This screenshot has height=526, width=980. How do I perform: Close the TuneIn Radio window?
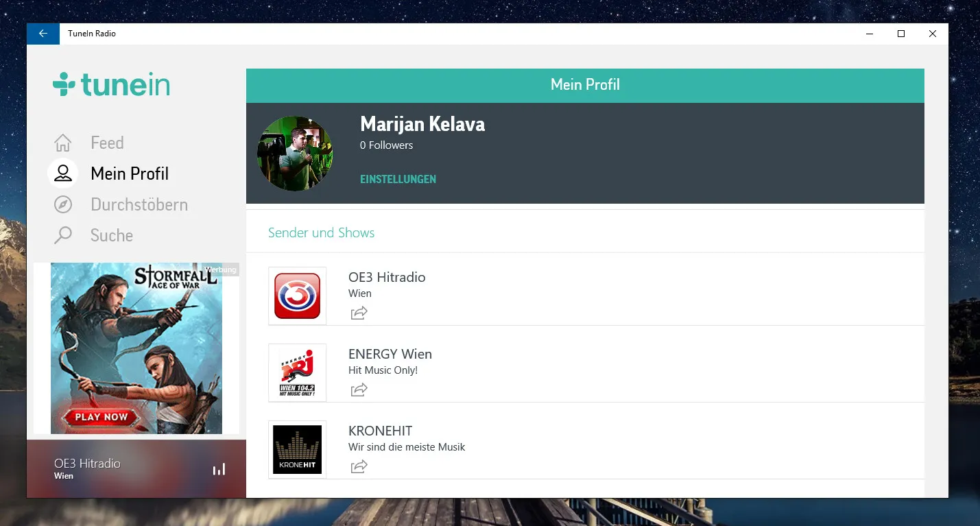point(933,34)
